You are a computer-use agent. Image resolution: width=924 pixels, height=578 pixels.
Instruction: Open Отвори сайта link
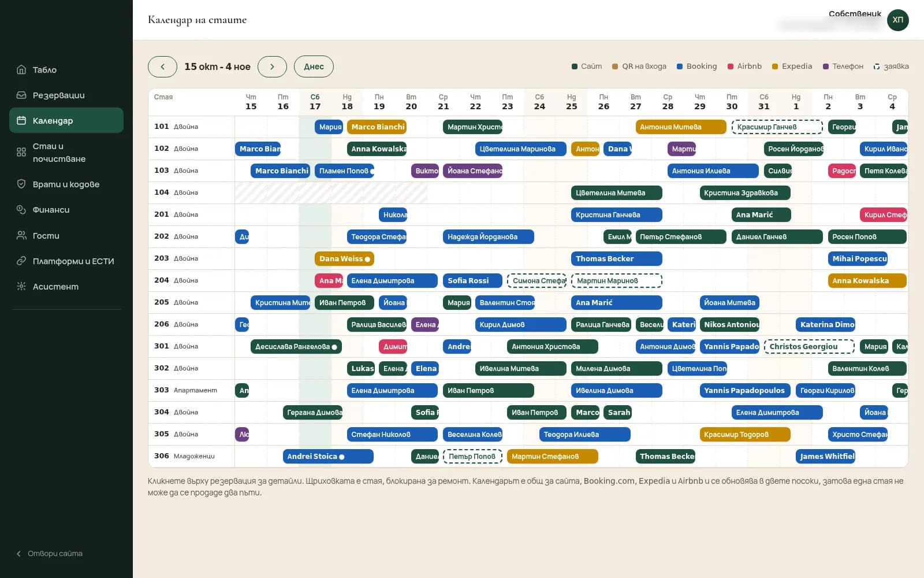[49, 554]
